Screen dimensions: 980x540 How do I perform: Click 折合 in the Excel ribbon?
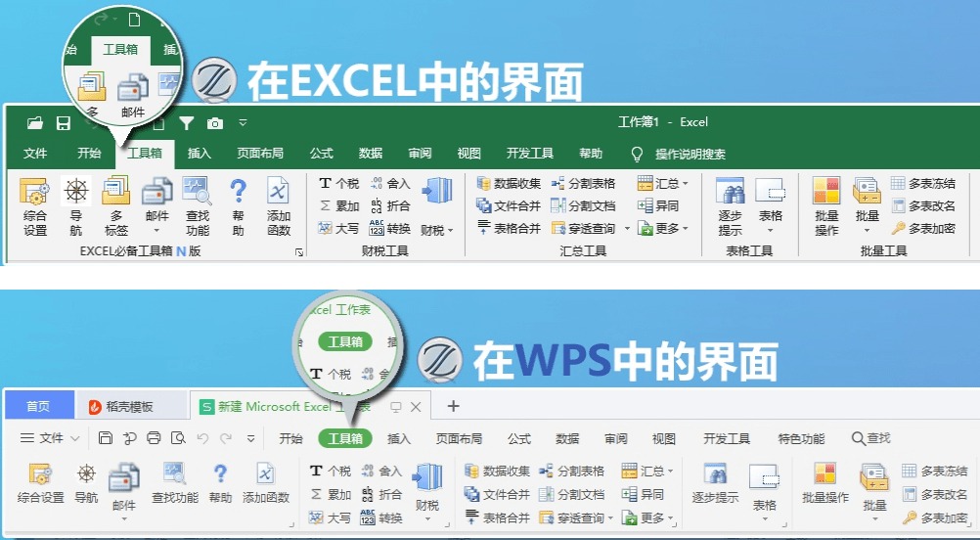pos(390,205)
